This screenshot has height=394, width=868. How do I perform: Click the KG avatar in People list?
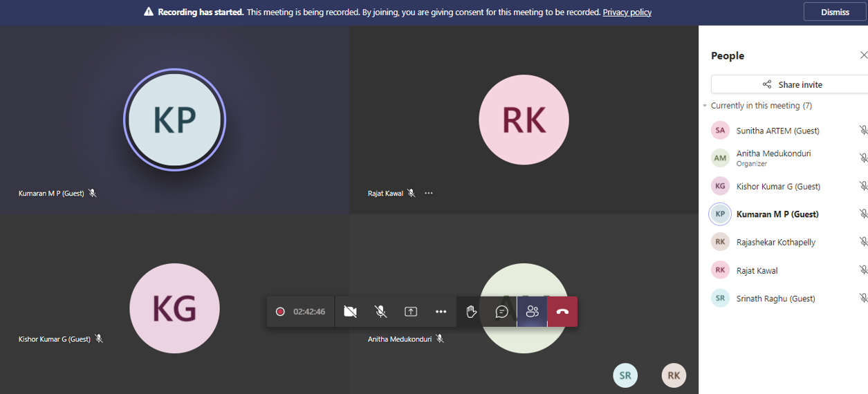coord(720,186)
